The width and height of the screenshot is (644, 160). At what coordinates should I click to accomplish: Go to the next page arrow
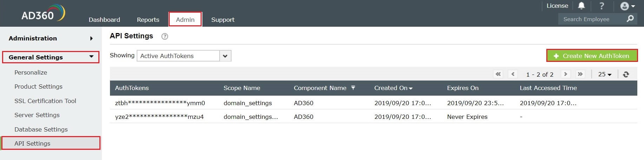pos(565,74)
